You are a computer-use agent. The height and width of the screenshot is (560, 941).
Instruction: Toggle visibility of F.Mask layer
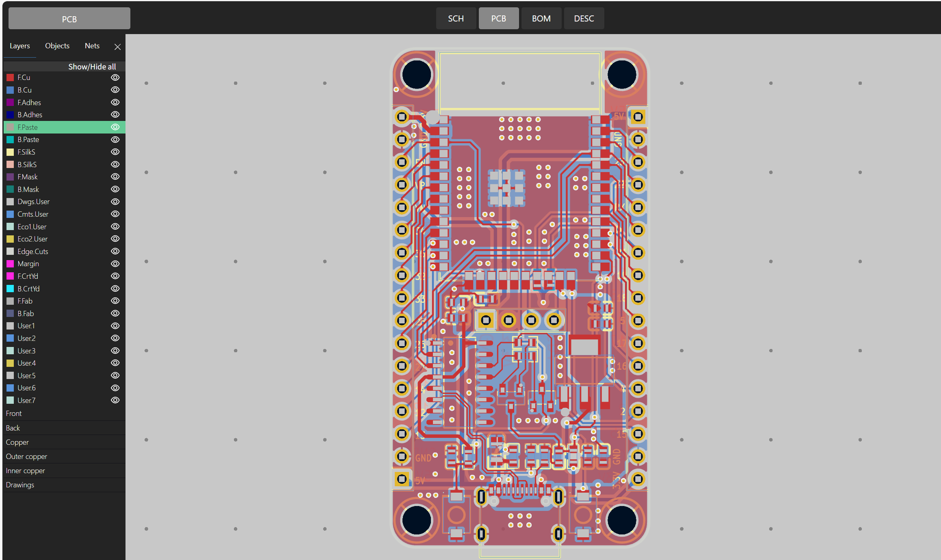click(115, 177)
